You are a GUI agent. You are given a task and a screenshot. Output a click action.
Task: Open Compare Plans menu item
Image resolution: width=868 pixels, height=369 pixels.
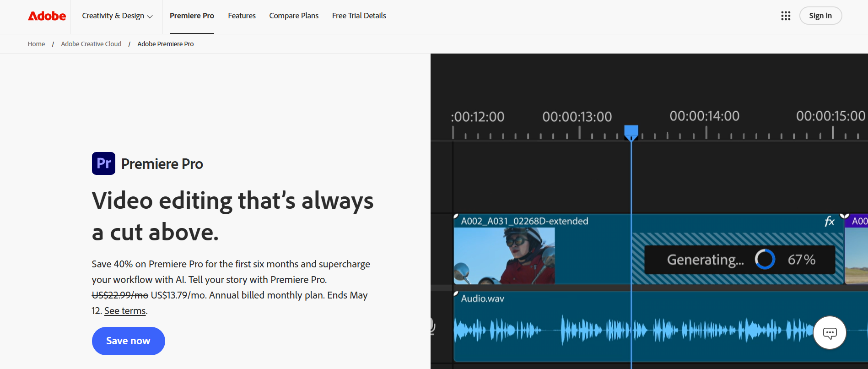[294, 16]
